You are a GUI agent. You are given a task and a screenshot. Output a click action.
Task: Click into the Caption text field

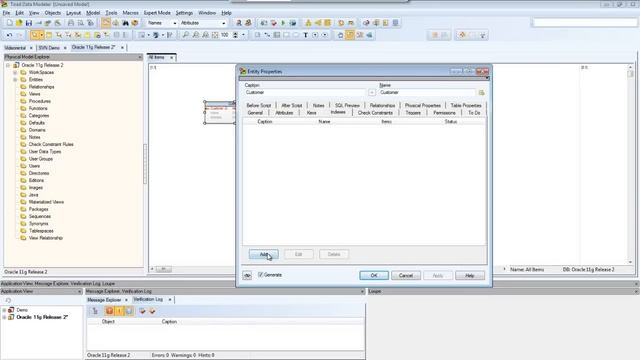(305, 93)
